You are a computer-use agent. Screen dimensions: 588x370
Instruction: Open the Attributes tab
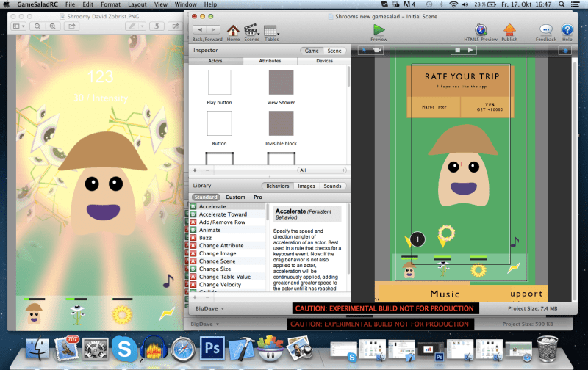click(x=270, y=61)
